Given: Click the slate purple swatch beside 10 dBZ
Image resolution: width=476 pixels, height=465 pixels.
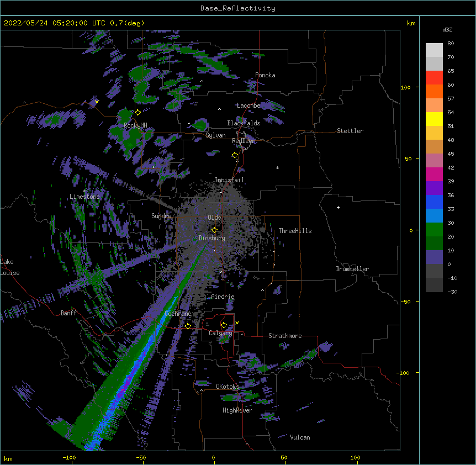Looking at the screenshot, I should [434, 257].
